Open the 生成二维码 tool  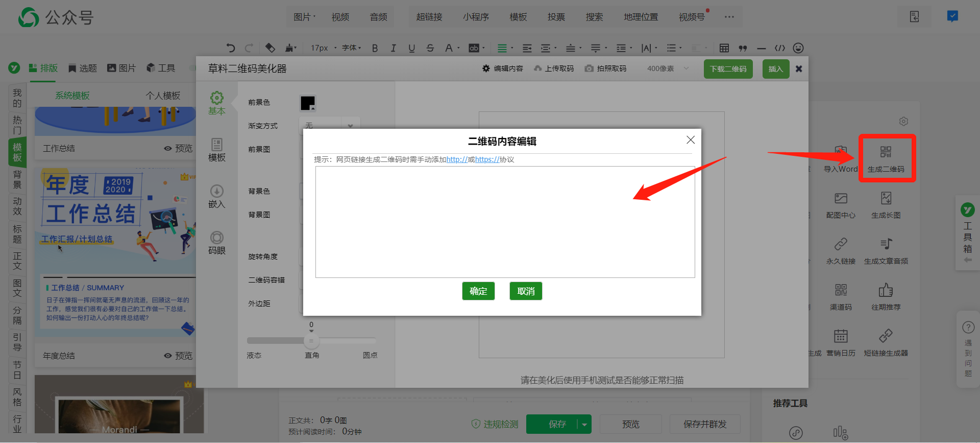886,159
